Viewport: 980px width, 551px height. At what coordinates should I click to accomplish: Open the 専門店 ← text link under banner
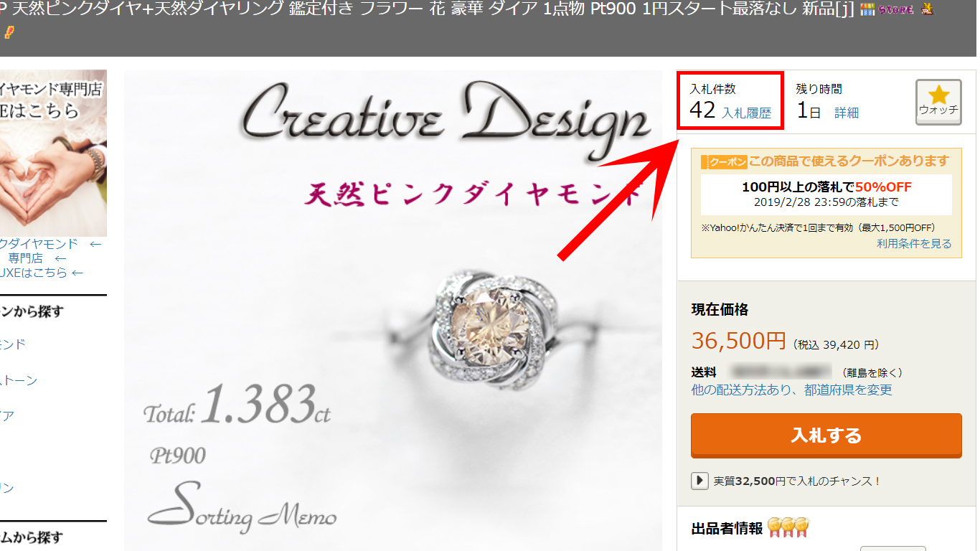click(37, 258)
